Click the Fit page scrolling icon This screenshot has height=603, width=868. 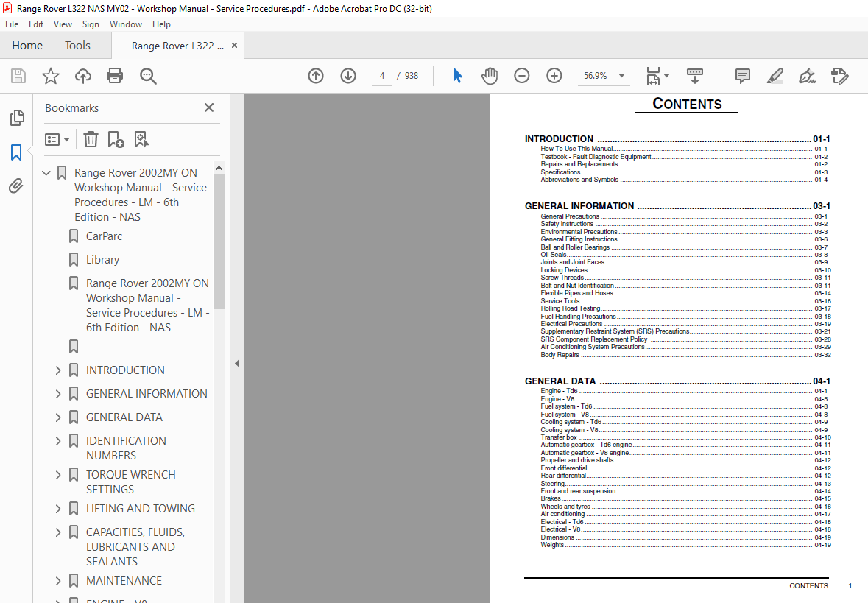pyautogui.click(x=653, y=76)
